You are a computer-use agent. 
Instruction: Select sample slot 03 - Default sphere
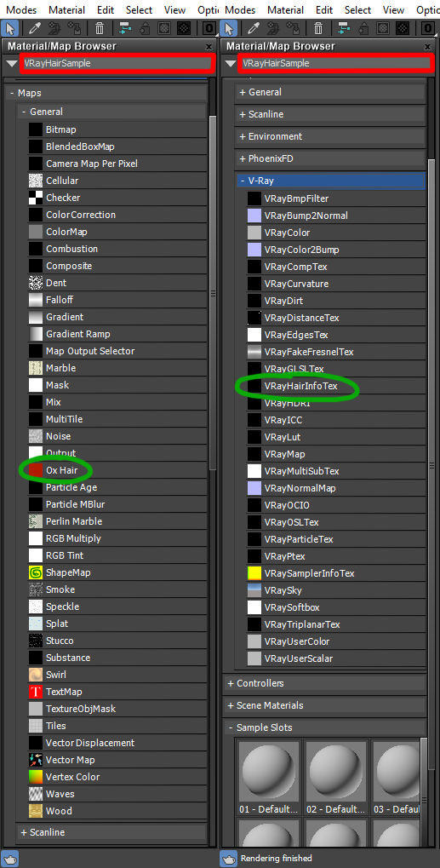[396, 771]
